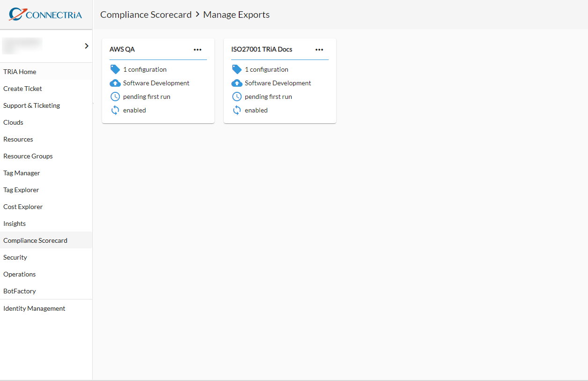The width and height of the screenshot is (588, 381).
Task: Click the Manage Exports breadcrumb
Action: tap(236, 15)
